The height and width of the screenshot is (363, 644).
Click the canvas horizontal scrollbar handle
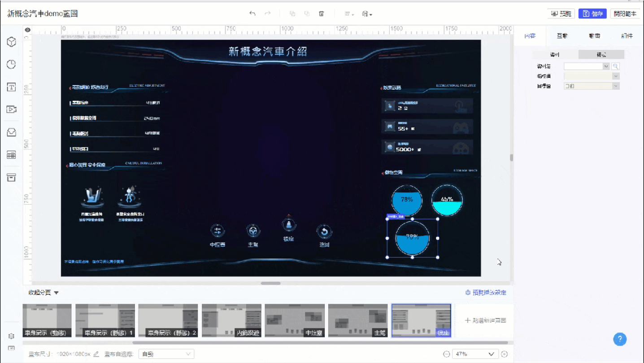[270, 283]
